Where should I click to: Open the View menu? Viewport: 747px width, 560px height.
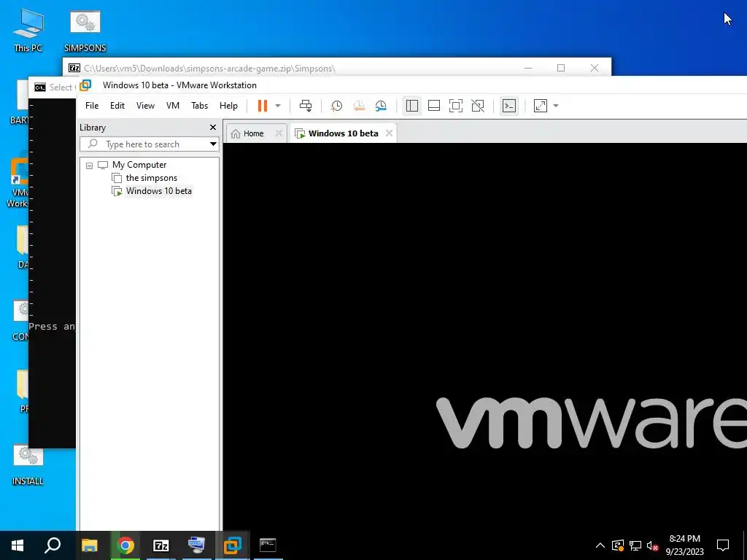tap(145, 106)
